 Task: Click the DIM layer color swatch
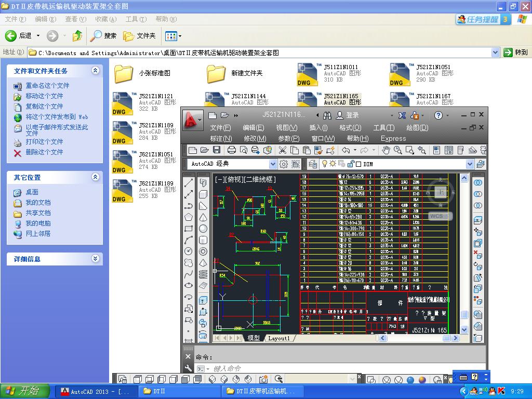tap(359, 164)
